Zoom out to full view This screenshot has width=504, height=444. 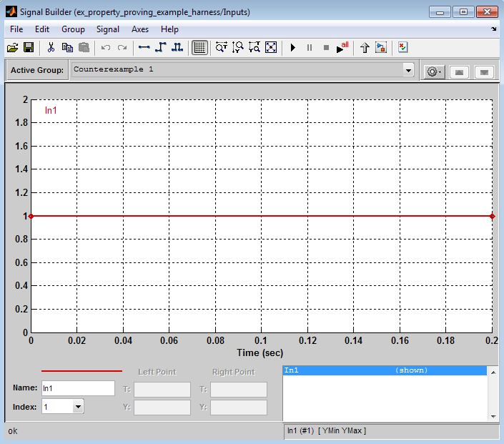pos(271,48)
